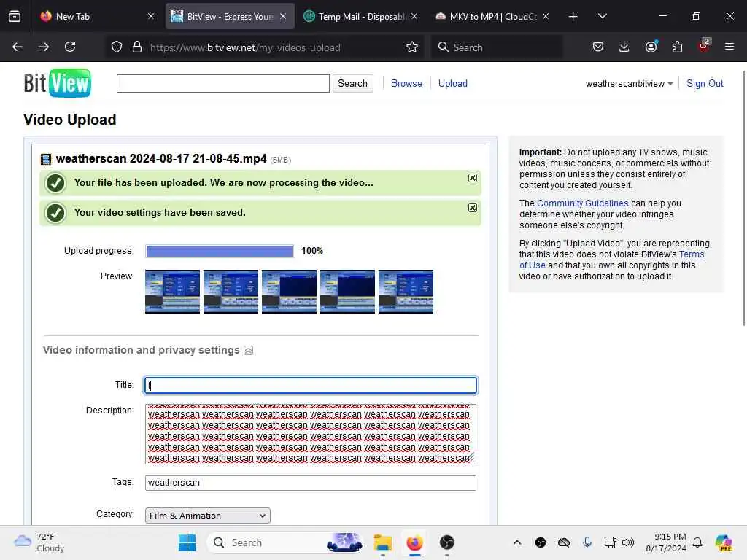Click the BitView Search button
747x560 pixels.
(x=352, y=83)
